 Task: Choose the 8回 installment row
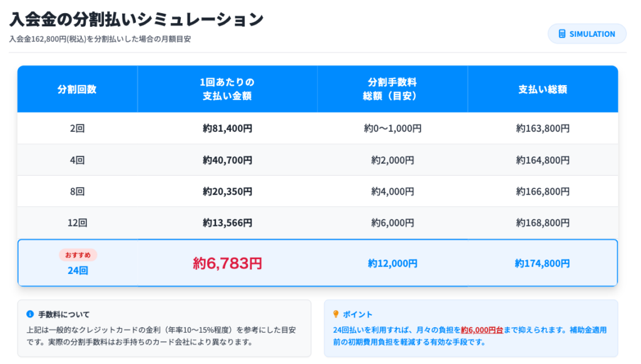pyautogui.click(x=77, y=191)
